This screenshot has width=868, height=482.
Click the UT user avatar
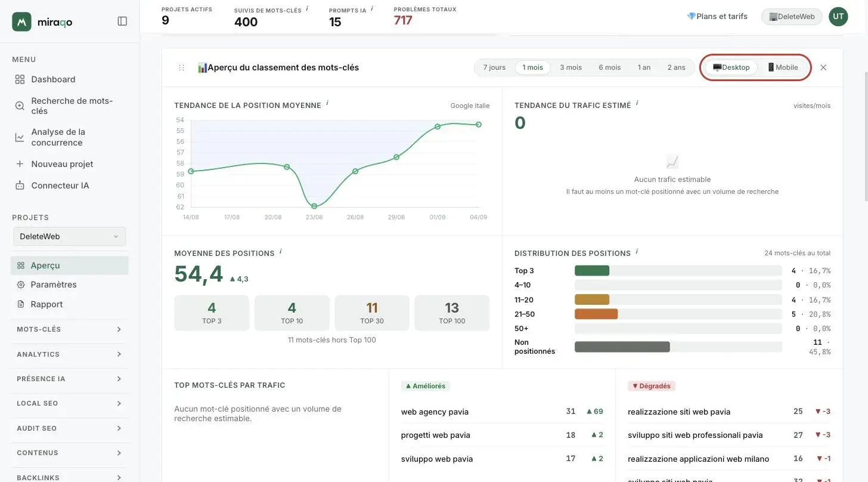point(838,16)
